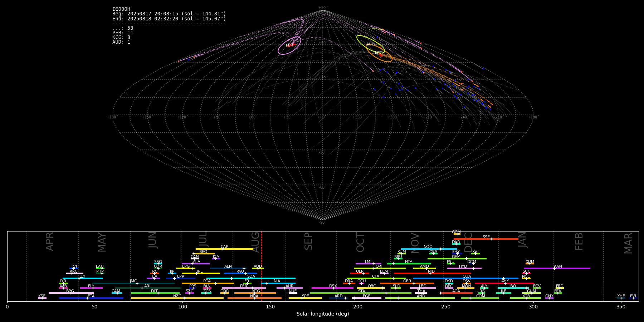Click the 'Solar longitude (deg)' axis title
Screen dimensions: 644x322
pyautogui.click(x=323, y=314)
